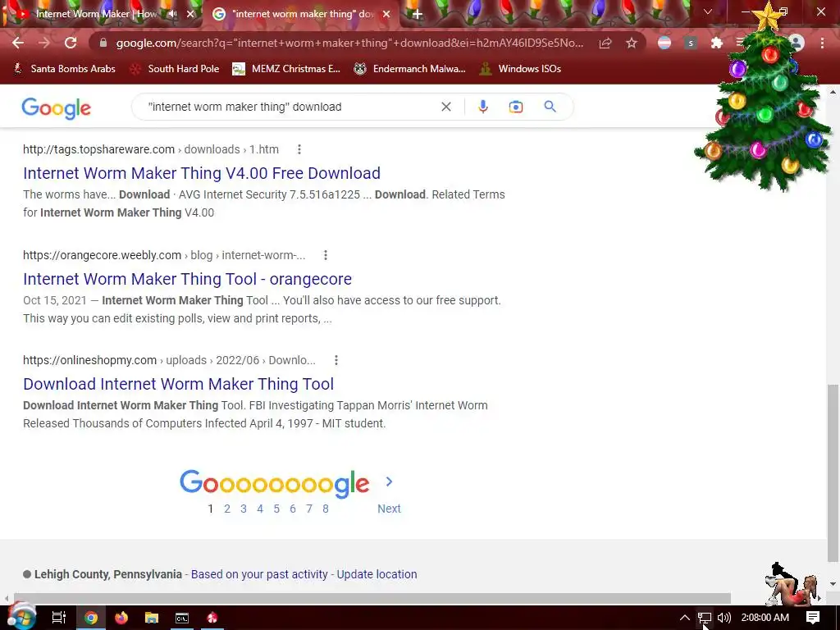Open the volume icon in system tray
The width and height of the screenshot is (840, 630).
[724, 618]
